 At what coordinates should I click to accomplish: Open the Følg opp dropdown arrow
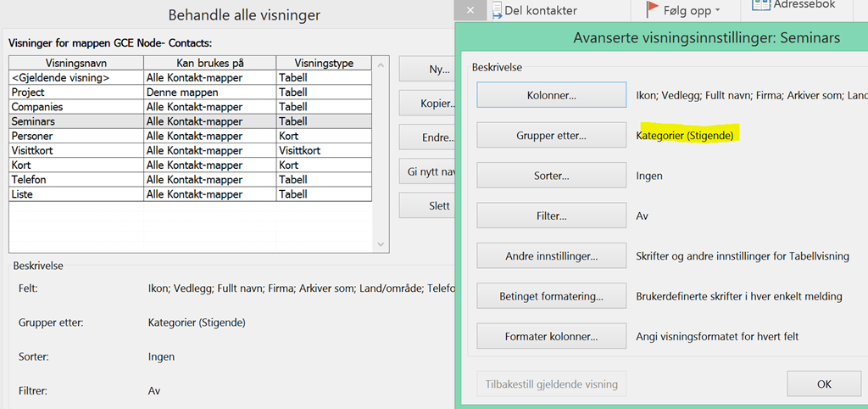click(717, 11)
